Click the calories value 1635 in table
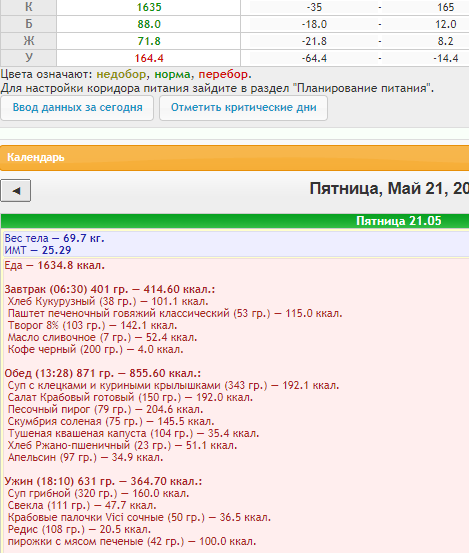Screen dimensions: 469x553 coord(149,7)
